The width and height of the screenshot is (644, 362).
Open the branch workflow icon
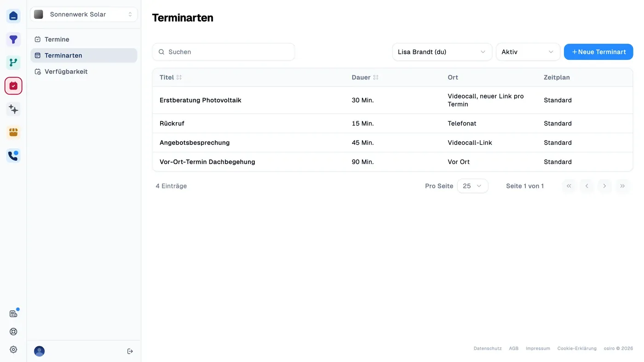pyautogui.click(x=13, y=62)
